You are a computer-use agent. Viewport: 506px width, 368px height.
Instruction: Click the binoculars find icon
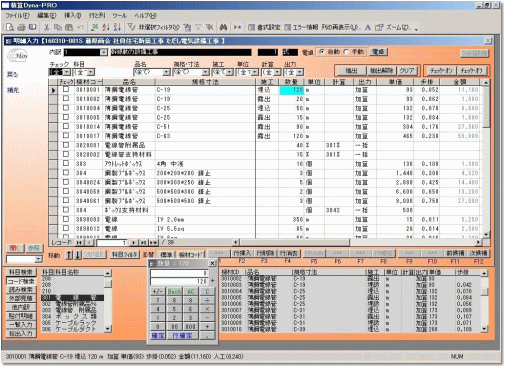coord(223,27)
